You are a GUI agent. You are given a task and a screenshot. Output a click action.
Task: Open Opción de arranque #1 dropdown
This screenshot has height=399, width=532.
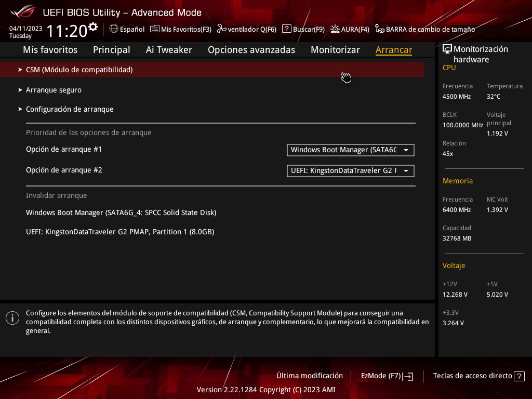[x=351, y=150]
